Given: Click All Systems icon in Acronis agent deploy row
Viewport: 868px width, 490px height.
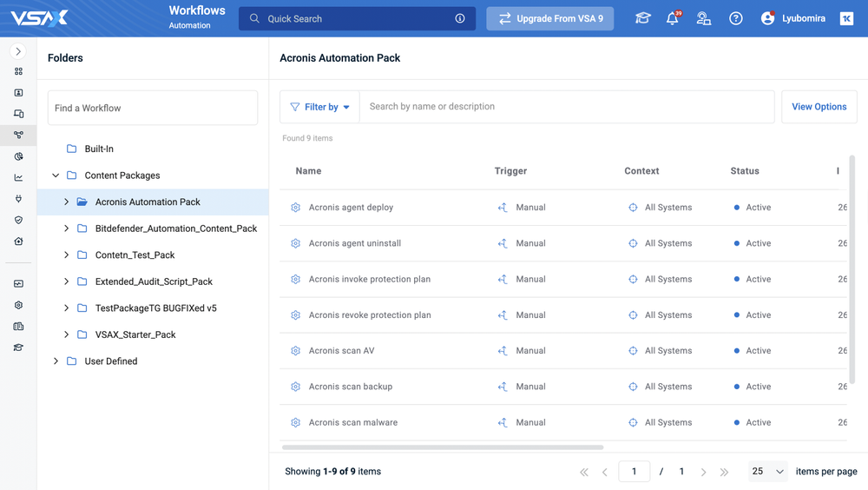Looking at the screenshot, I should coord(633,208).
